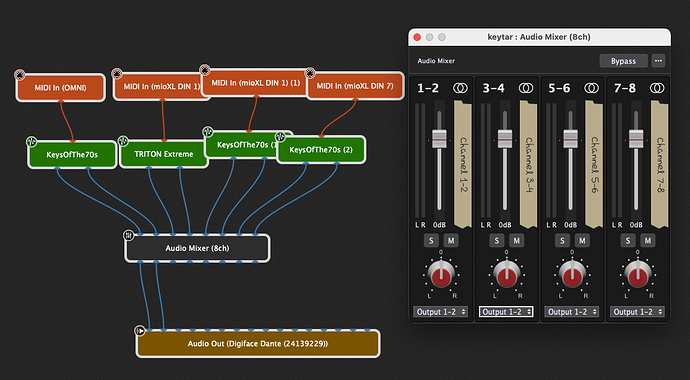690x380 pixels.
Task: Click the channel 5-6 volume fader
Action: pos(570,139)
